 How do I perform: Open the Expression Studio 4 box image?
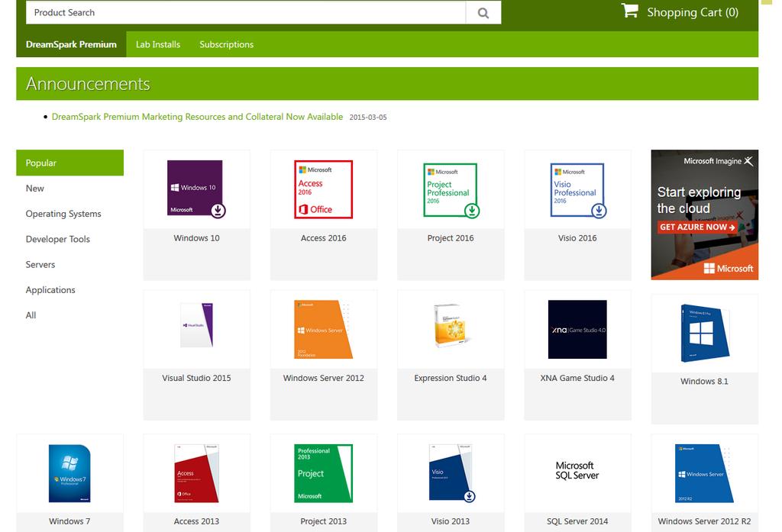(x=452, y=325)
